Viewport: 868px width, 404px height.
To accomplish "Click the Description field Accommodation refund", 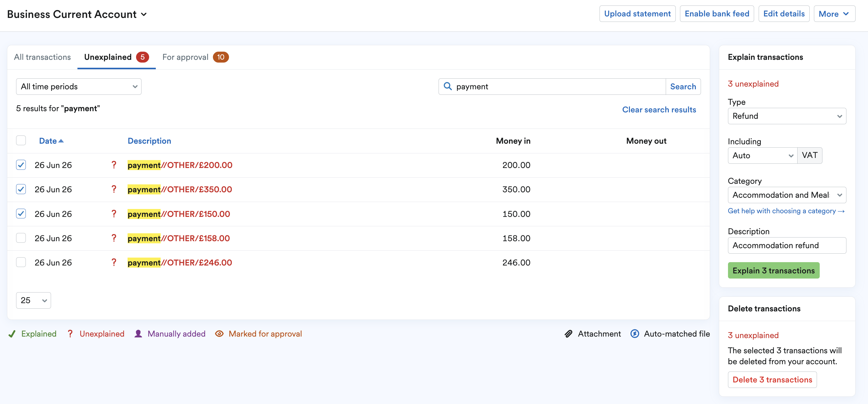I will [787, 245].
